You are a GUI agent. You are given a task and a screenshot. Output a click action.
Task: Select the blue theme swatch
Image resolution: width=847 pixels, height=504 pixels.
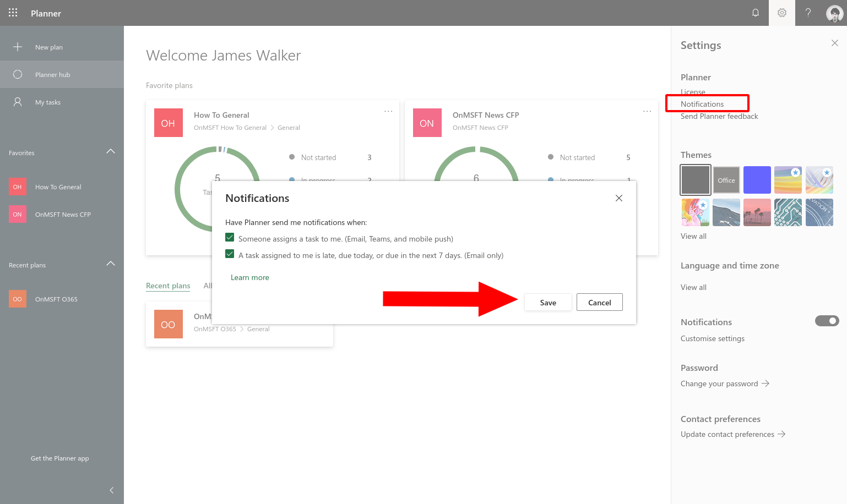[757, 180]
